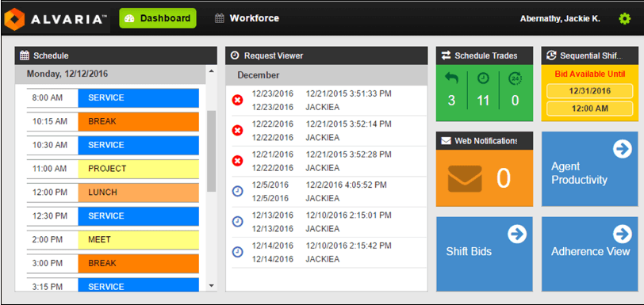644x305 pixels.
Task: Switch to the Workforce tab
Action: [247, 18]
